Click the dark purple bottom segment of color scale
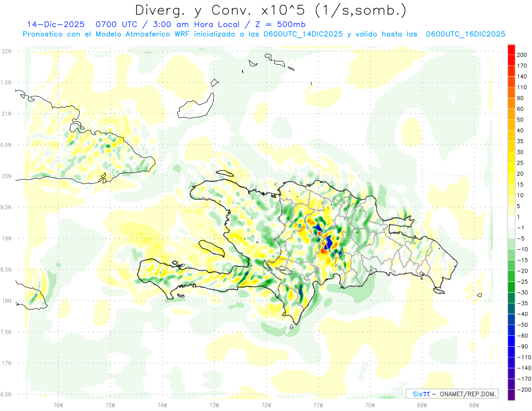Screen dimensions: 532x411 (x=511, y=395)
